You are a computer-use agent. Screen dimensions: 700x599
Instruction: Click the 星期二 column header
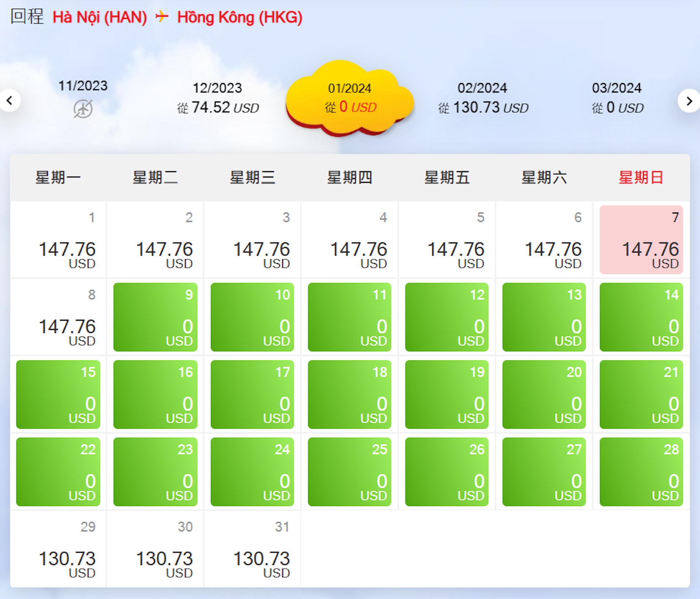click(x=155, y=178)
